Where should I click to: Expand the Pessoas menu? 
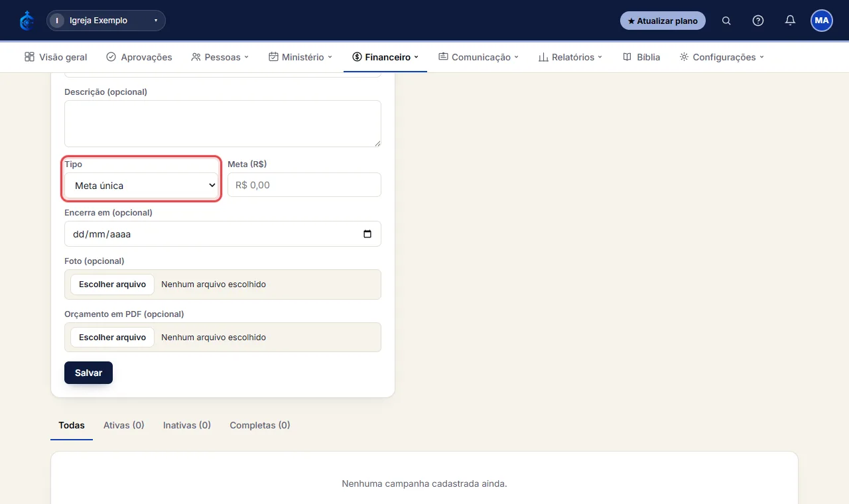coord(220,57)
